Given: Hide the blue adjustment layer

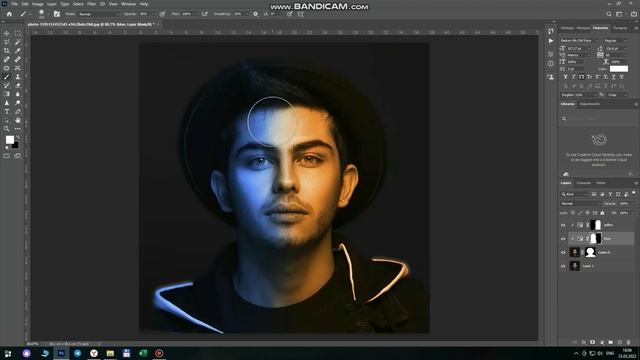Looking at the screenshot, I should [x=563, y=239].
